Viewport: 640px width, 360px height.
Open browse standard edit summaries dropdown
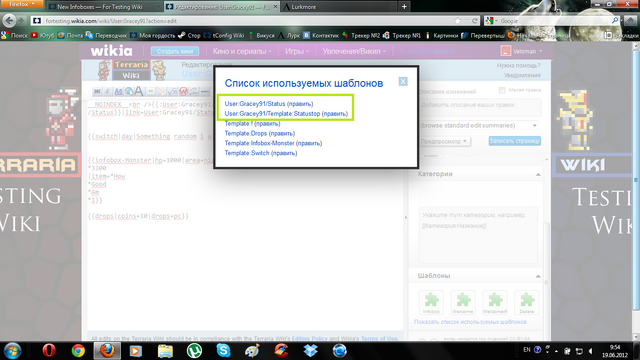pos(478,125)
